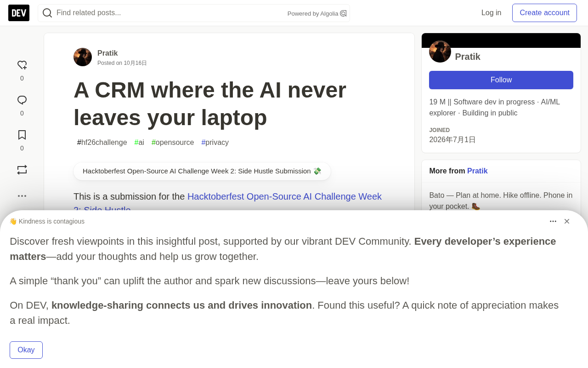Open Pratik's name in the profile card
This screenshot has height=368, width=588.
point(468,57)
